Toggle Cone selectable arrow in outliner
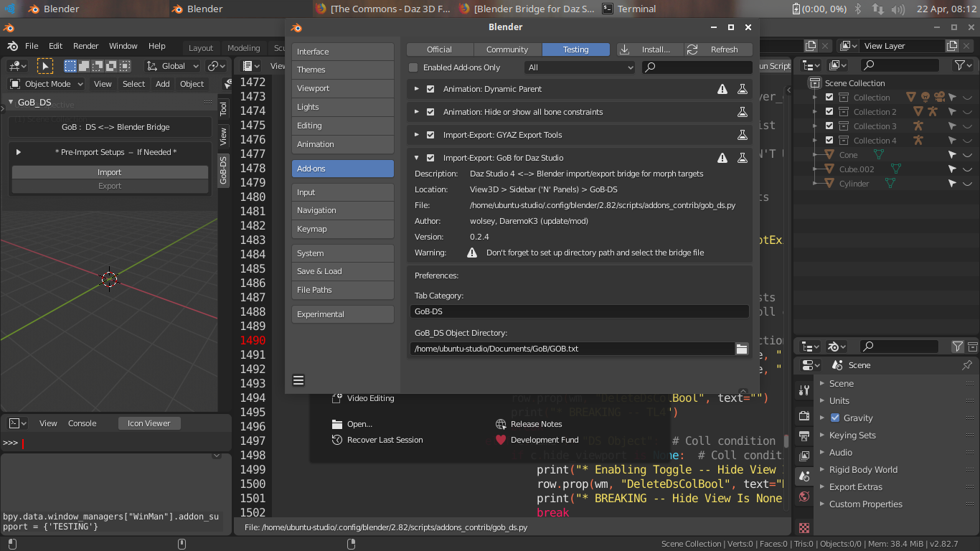Image resolution: width=980 pixels, height=551 pixels. coord(952,155)
